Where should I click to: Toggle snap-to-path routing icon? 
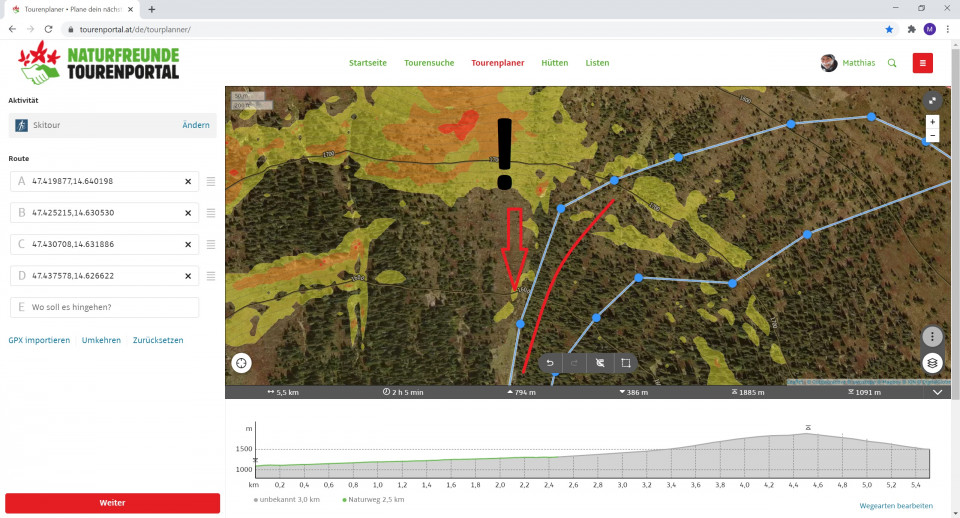point(600,363)
